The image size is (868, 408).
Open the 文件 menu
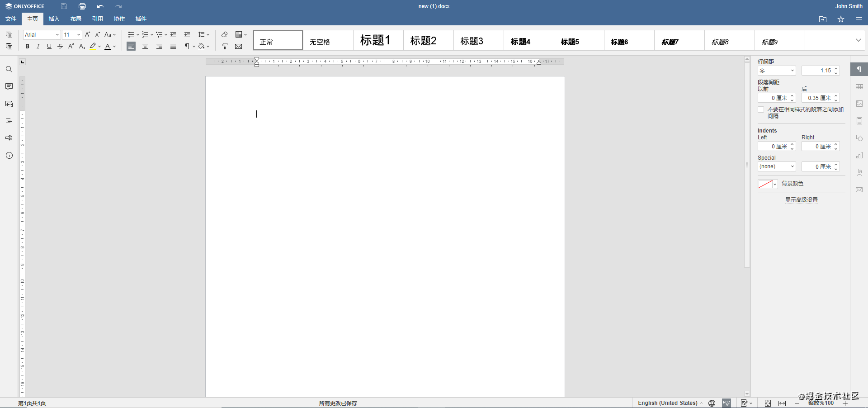(x=10, y=19)
